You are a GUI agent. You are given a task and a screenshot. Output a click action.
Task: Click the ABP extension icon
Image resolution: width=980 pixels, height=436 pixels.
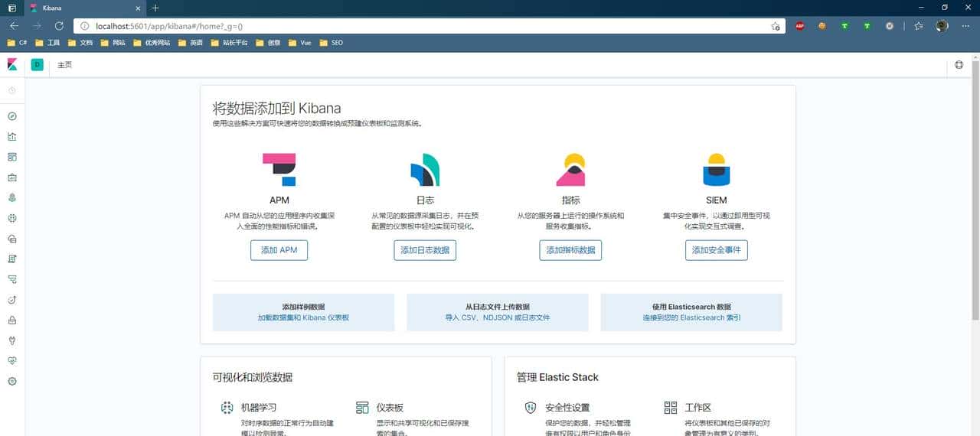coord(799,25)
